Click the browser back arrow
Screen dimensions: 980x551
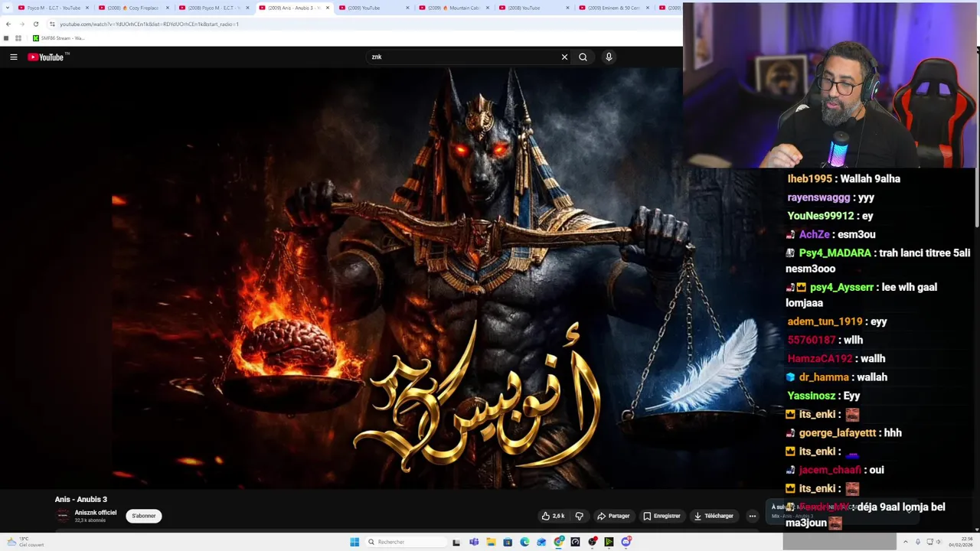pyautogui.click(x=8, y=24)
